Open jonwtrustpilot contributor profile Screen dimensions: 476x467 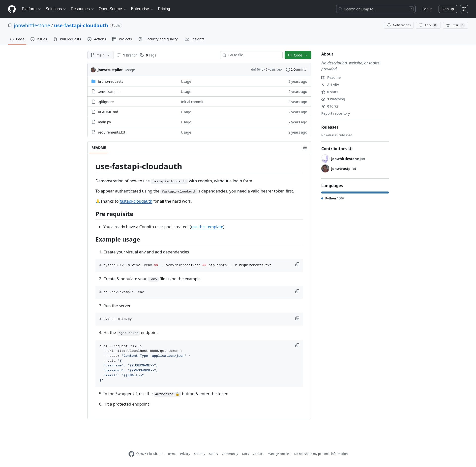[x=343, y=169]
